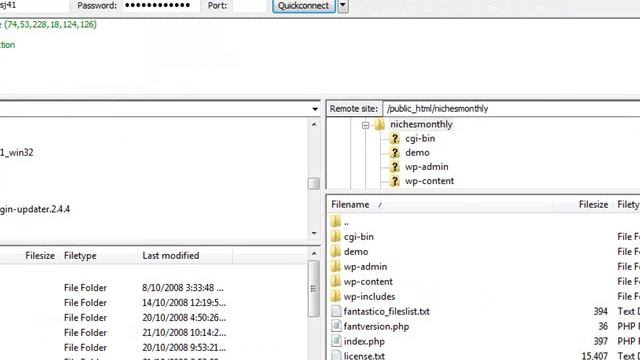Click the nichesmonthly folder icon in tree
Viewport: 640px width, 360px height.
pos(380,124)
